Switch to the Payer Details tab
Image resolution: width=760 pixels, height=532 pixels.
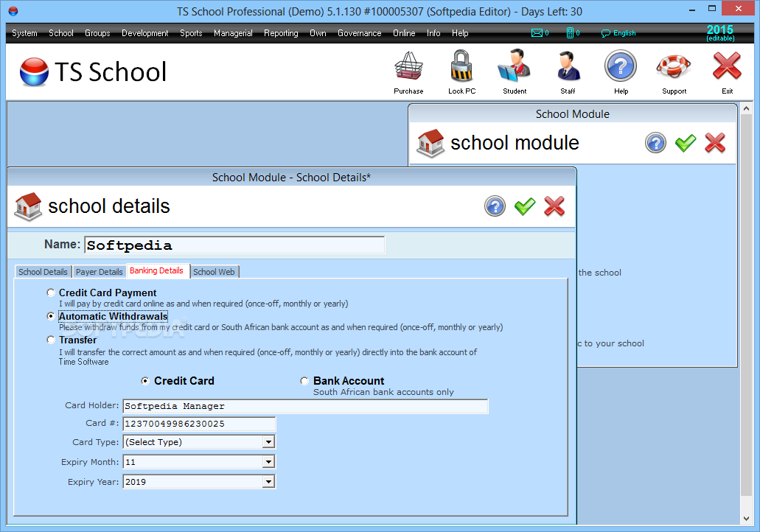coord(100,272)
